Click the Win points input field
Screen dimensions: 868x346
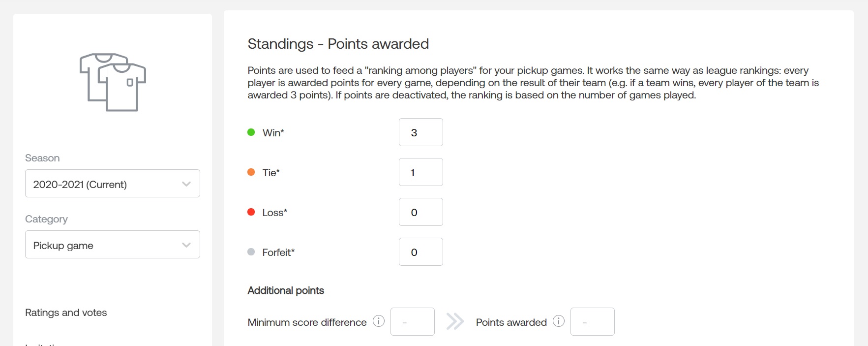click(420, 132)
